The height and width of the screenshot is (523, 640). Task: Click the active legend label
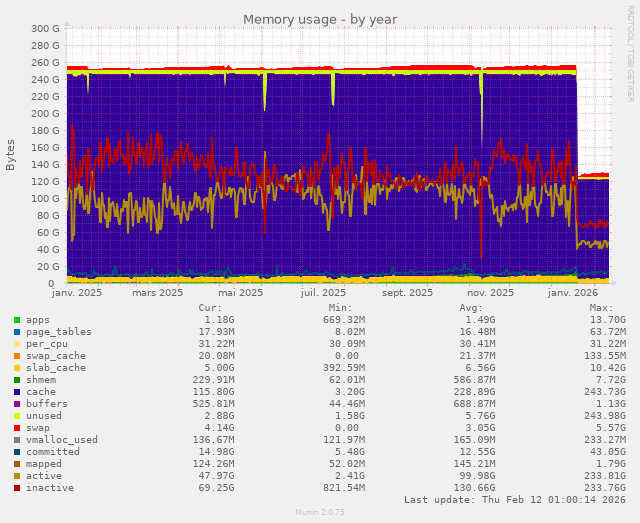pyautogui.click(x=43, y=476)
